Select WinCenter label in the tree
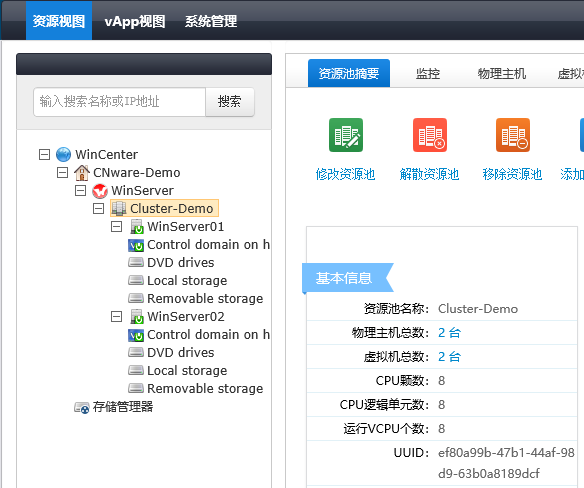 pos(107,154)
